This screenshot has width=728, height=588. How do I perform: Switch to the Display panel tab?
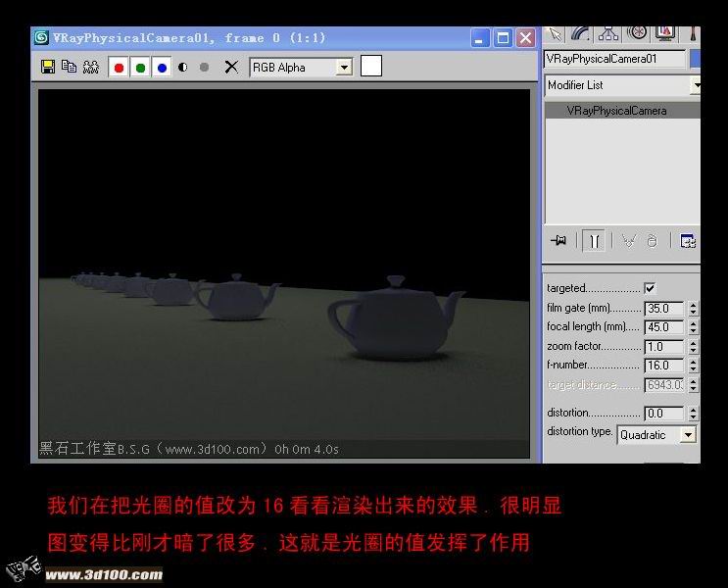(x=665, y=33)
